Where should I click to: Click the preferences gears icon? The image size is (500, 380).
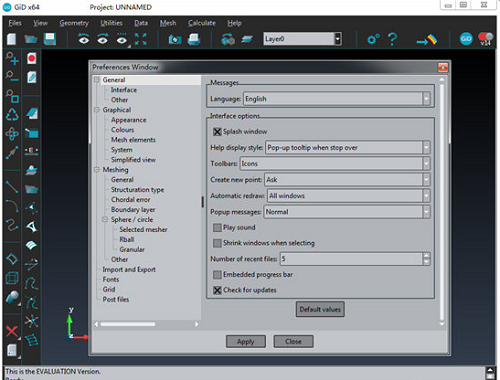pyautogui.click(x=373, y=39)
